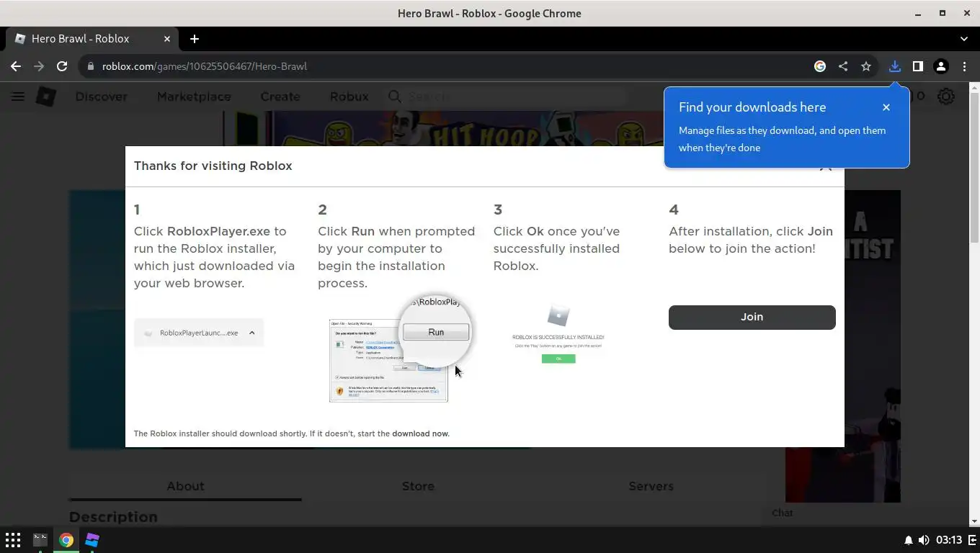980x553 pixels.
Task: Click the volume speaker icon
Action: (923, 540)
